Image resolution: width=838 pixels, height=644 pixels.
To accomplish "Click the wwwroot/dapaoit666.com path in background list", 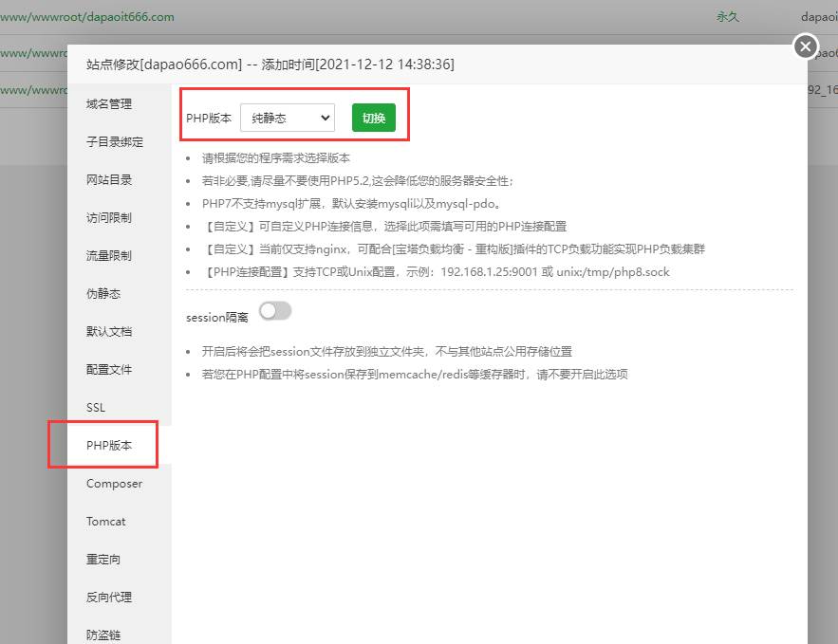I will (x=87, y=16).
